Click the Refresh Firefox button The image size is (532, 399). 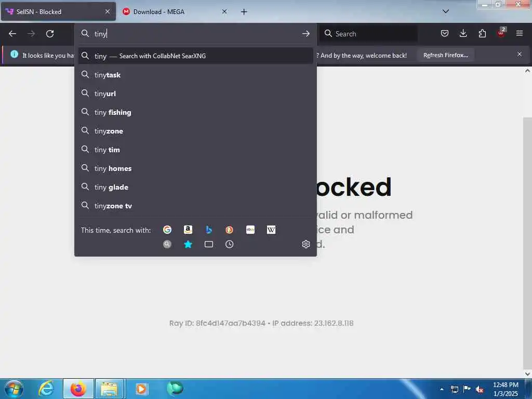445,55
